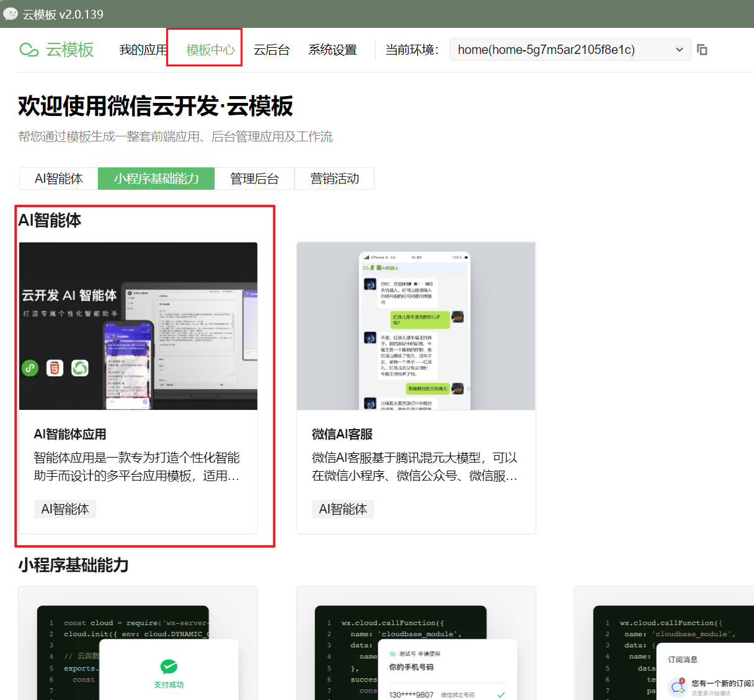Click AI智能体 tag on 微信AI客服 card
The height and width of the screenshot is (700, 754).
(x=343, y=509)
